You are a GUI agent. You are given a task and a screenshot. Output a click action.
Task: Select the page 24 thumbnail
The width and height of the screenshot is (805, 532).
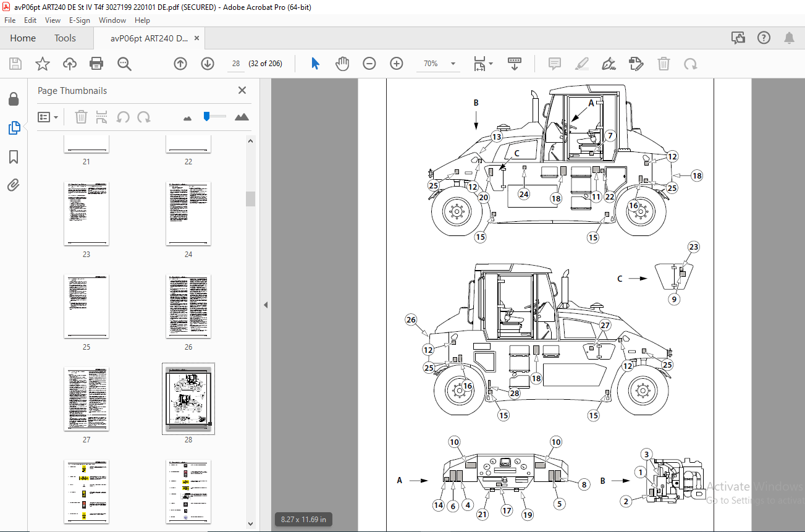(188, 213)
